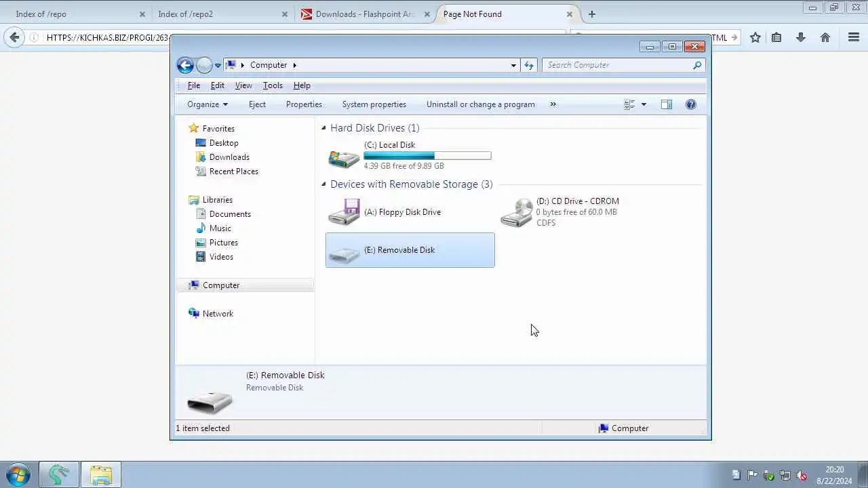This screenshot has width=868, height=488.
Task: Open the Organize dropdown
Action: click(x=208, y=104)
